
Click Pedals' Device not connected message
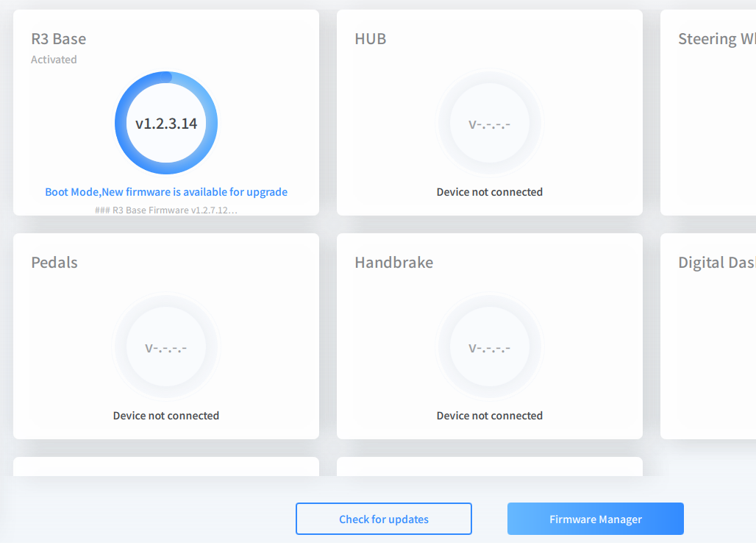(x=166, y=416)
